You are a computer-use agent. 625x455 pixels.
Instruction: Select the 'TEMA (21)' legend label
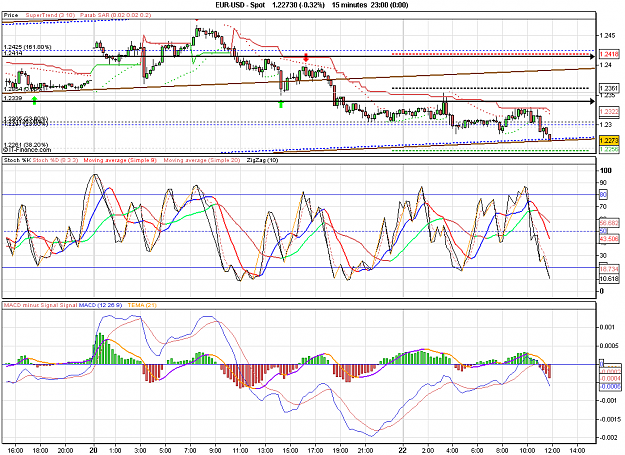142,305
